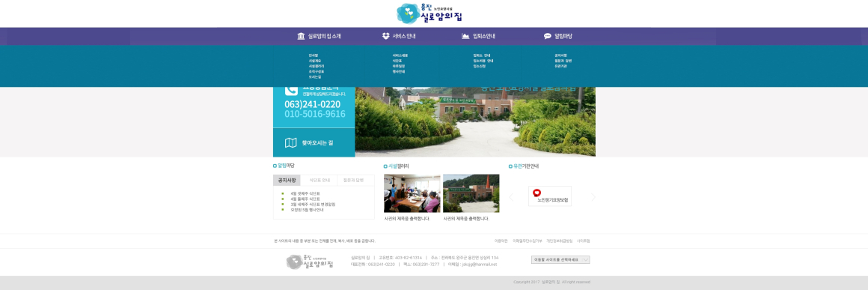Open the 3월 넷째주 식단표 변경알림 notice

(x=313, y=204)
